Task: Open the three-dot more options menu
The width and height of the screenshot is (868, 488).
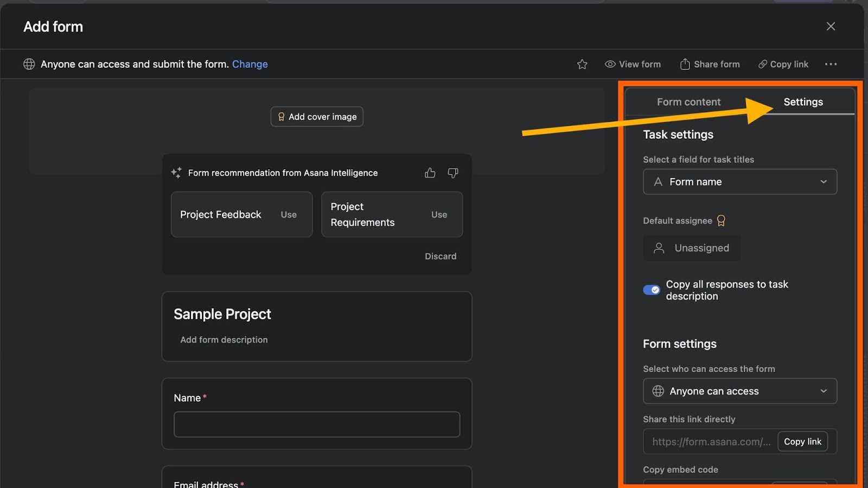Action: (831, 64)
